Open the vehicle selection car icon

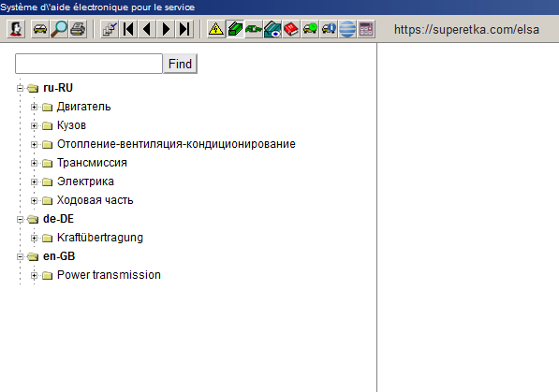point(40,29)
